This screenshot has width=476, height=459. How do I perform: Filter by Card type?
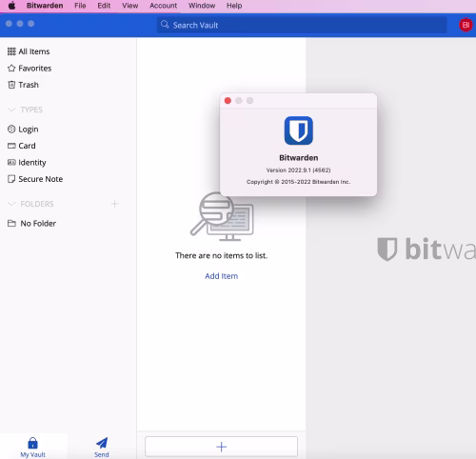click(x=21, y=146)
